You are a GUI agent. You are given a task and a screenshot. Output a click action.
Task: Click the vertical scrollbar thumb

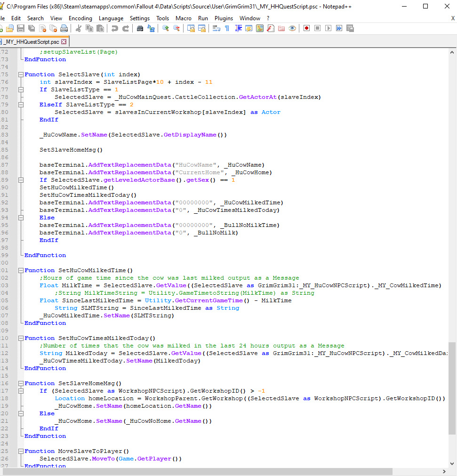coord(452,388)
